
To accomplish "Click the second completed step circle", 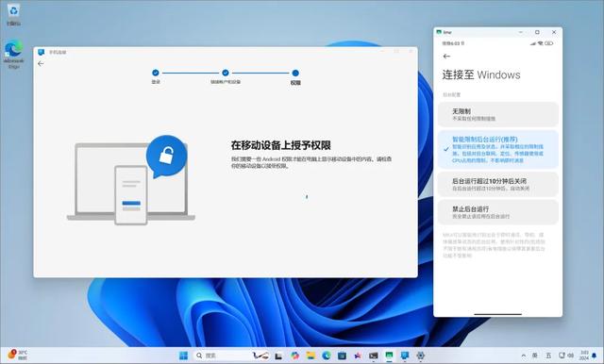I will [226, 73].
